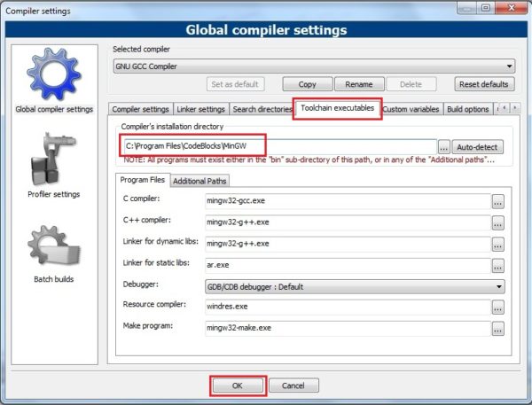Browse for static libs linker executable
This screenshot has width=532, height=405.
coord(497,266)
